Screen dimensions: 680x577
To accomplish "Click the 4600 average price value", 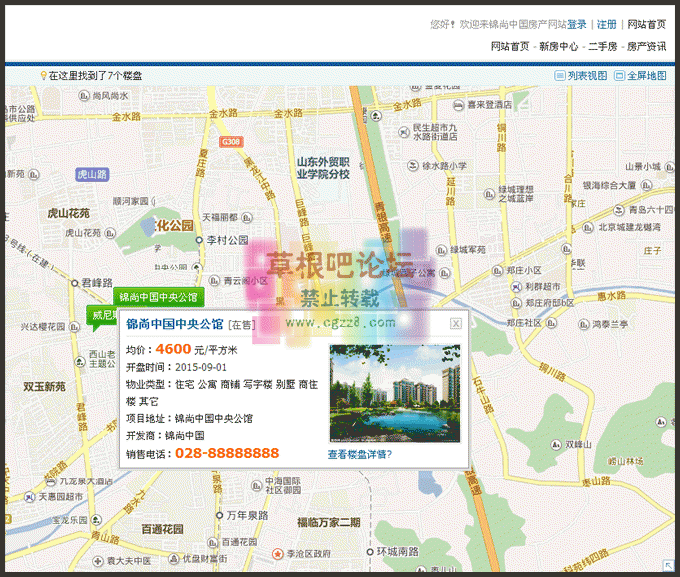I will [173, 349].
